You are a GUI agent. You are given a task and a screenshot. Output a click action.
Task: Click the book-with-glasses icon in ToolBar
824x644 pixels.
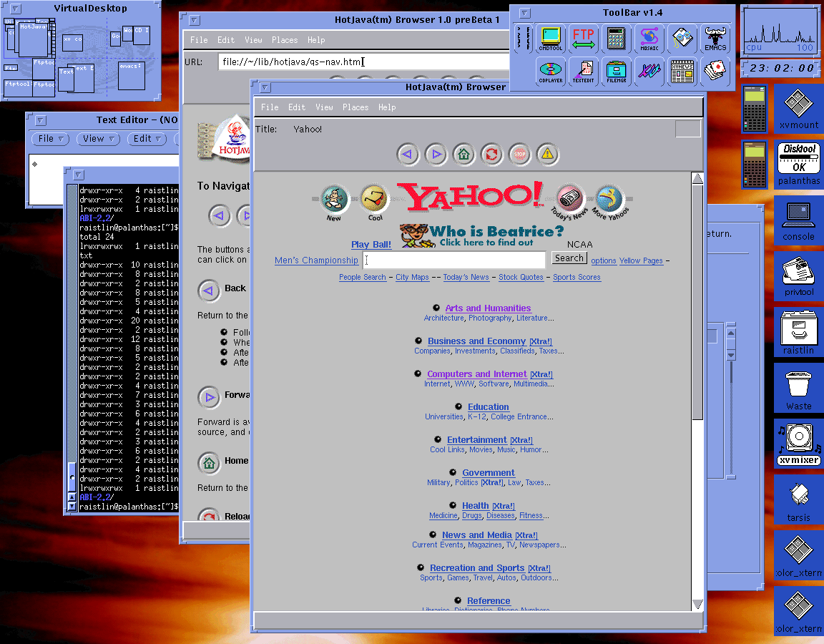pos(682,39)
